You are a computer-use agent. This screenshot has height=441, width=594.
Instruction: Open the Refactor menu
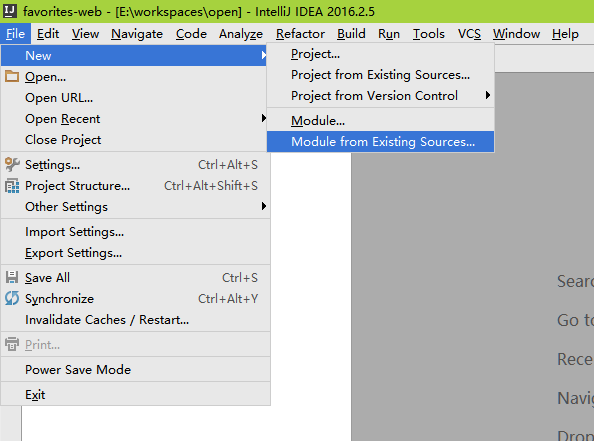click(x=300, y=34)
